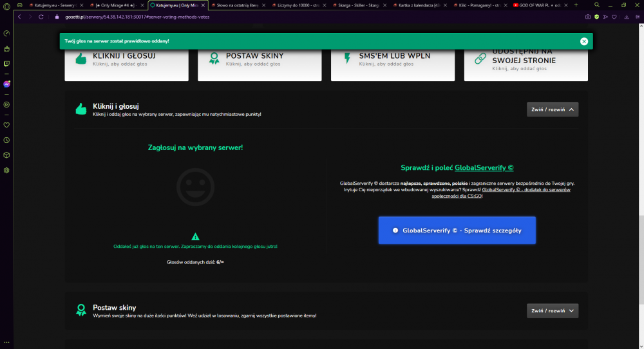Click the ad blocker shield icon
Viewport: 644px width, 349px height.
[x=596, y=17]
